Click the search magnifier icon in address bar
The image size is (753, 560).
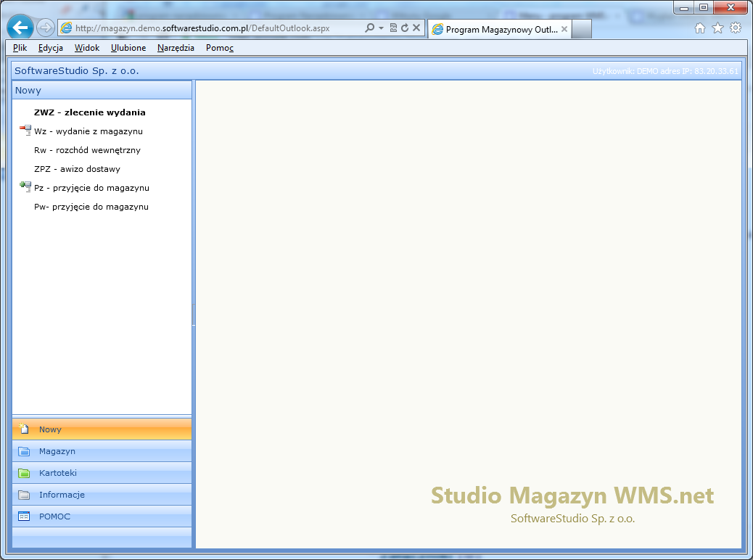point(369,28)
